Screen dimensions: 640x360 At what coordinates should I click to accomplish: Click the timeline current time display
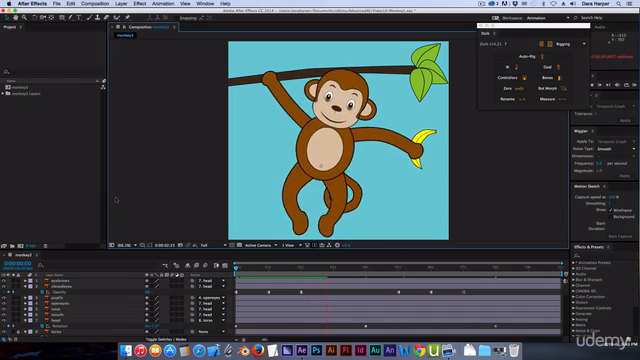18,264
